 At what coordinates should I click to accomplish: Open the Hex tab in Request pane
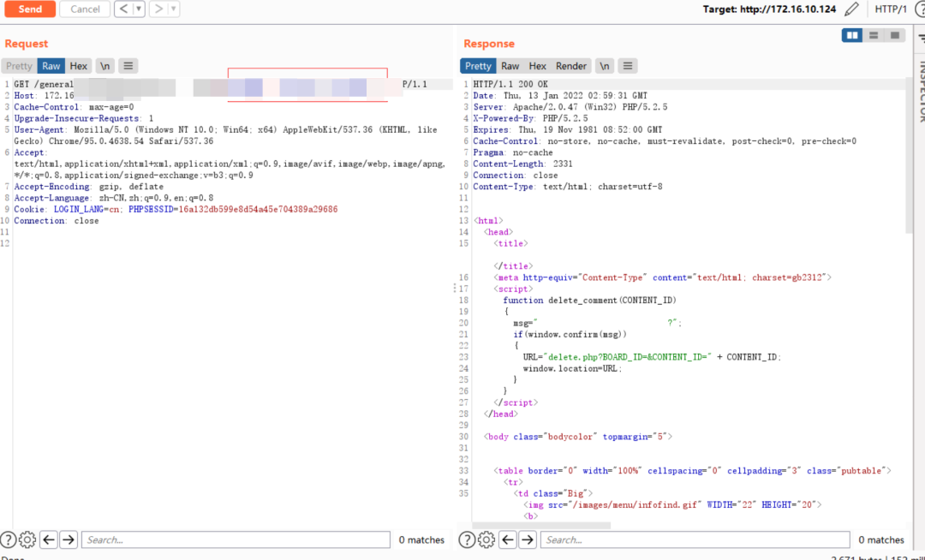pyautogui.click(x=79, y=66)
